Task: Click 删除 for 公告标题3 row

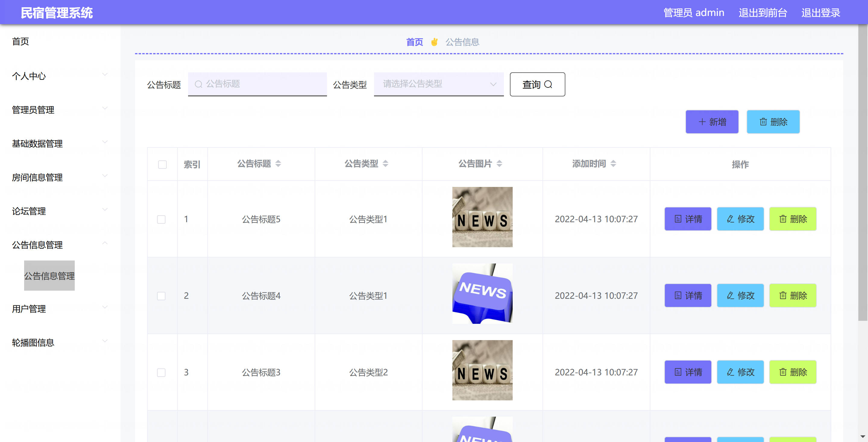Action: (793, 372)
